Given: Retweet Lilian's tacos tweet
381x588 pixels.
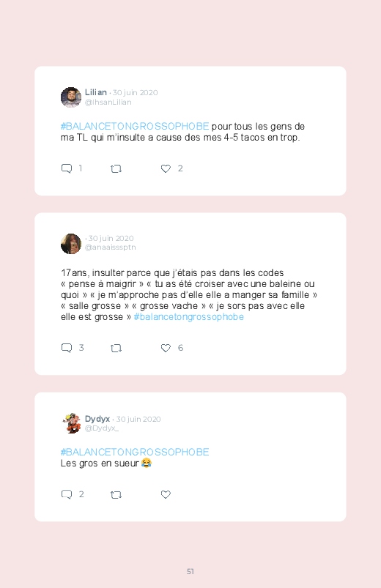Looking at the screenshot, I should click(116, 168).
